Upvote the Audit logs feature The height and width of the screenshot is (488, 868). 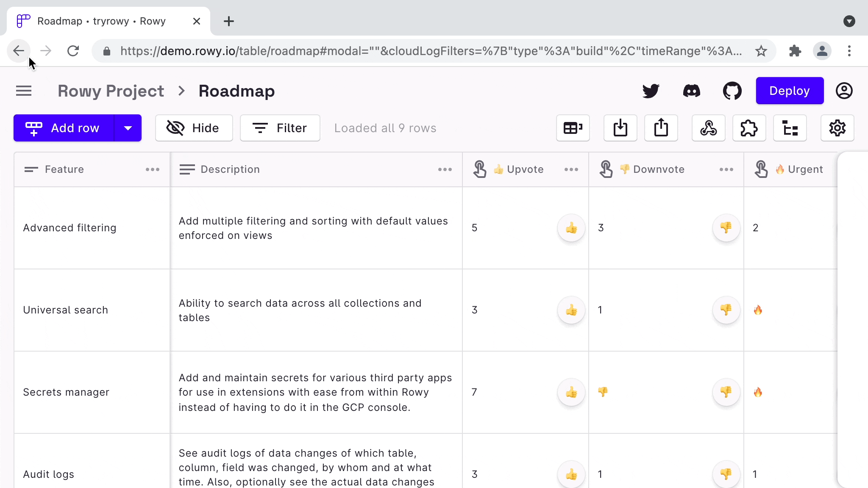(571, 474)
